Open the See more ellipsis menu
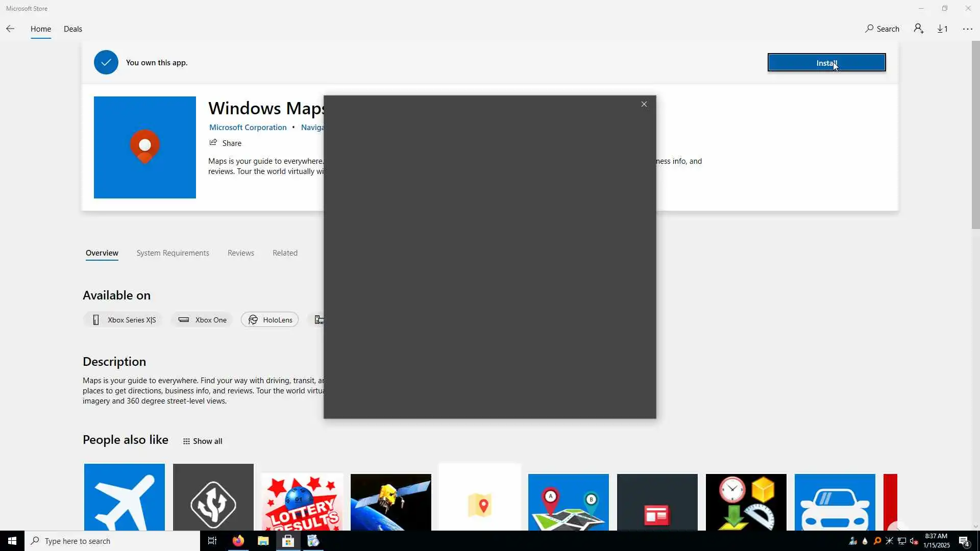Screen dimensions: 980x551 click(x=967, y=29)
